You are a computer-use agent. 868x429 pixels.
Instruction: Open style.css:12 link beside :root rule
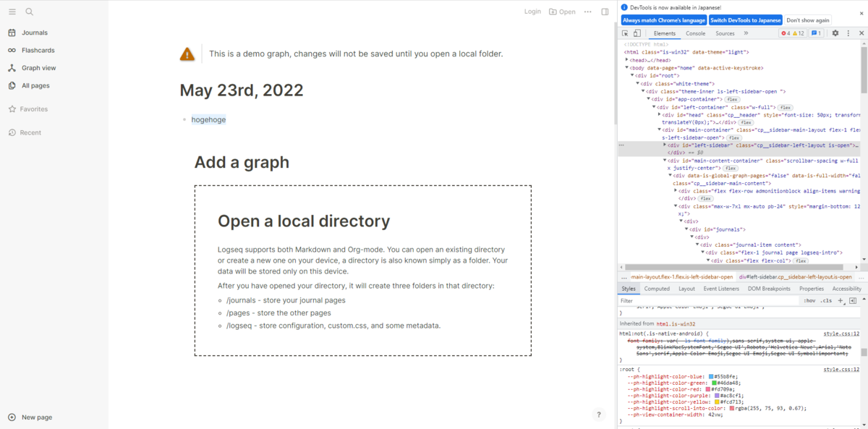click(841, 369)
